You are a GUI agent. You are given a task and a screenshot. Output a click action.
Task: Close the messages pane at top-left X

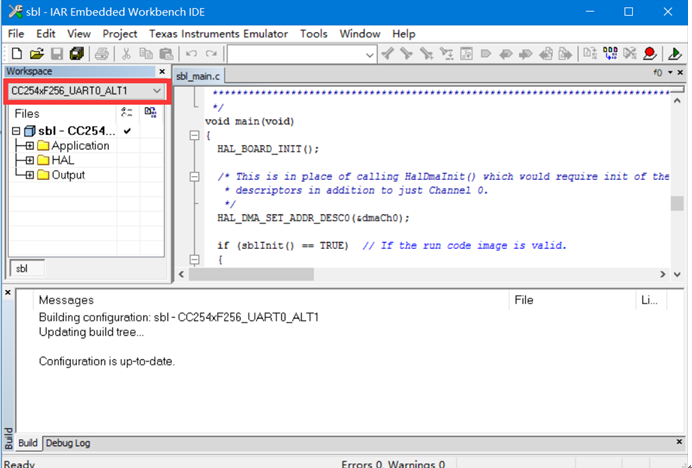click(8, 293)
